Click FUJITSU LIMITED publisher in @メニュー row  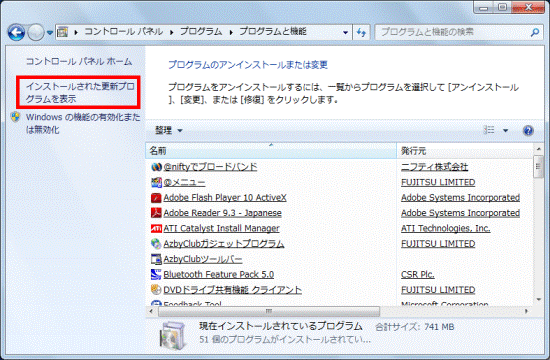(438, 182)
